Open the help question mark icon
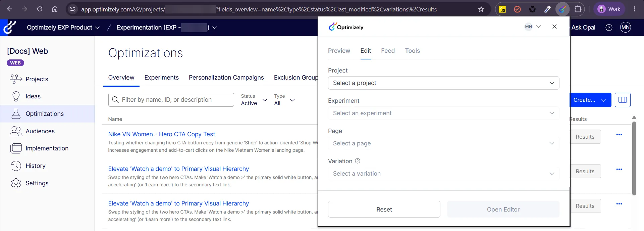This screenshot has height=231, width=644. (x=609, y=28)
